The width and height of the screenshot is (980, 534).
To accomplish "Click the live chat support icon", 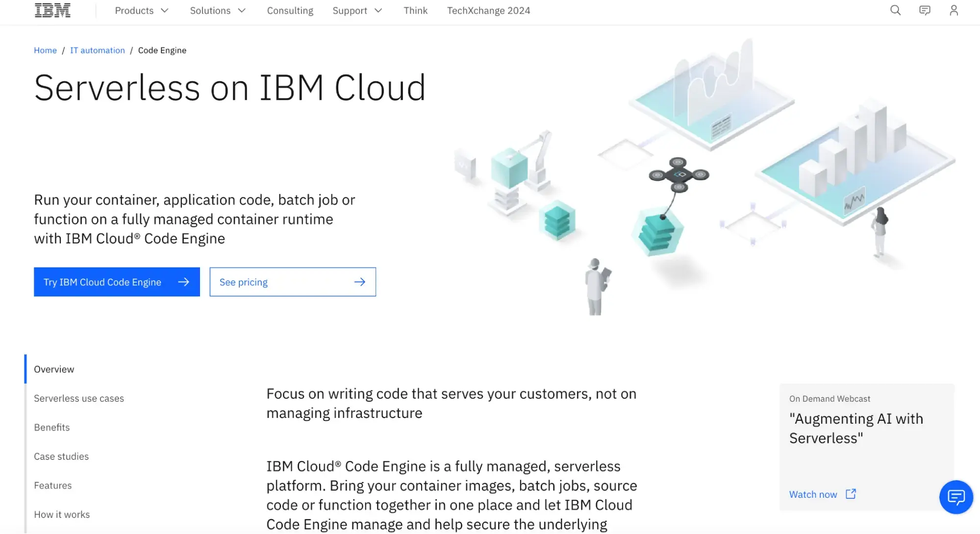I will coord(956,496).
